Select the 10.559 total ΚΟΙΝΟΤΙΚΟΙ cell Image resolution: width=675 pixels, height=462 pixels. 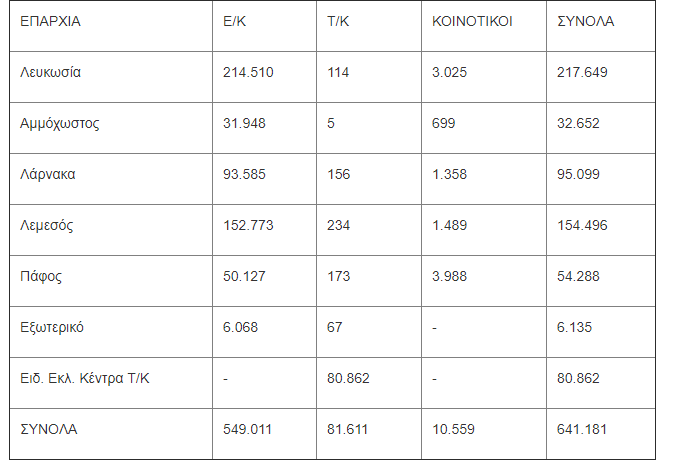tap(453, 429)
